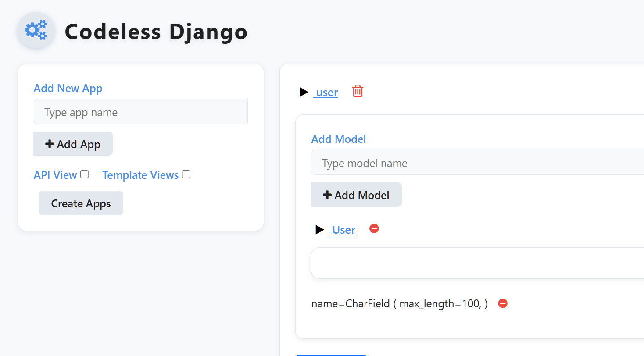Image resolution: width=644 pixels, height=356 pixels.
Task: Click the Codeless Django gear logo
Action: (36, 31)
